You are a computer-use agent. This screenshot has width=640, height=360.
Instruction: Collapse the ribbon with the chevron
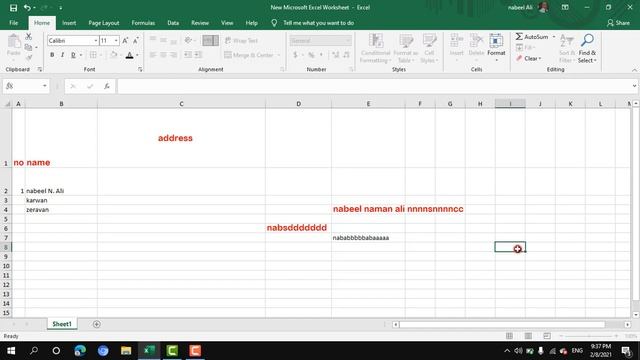[634, 70]
